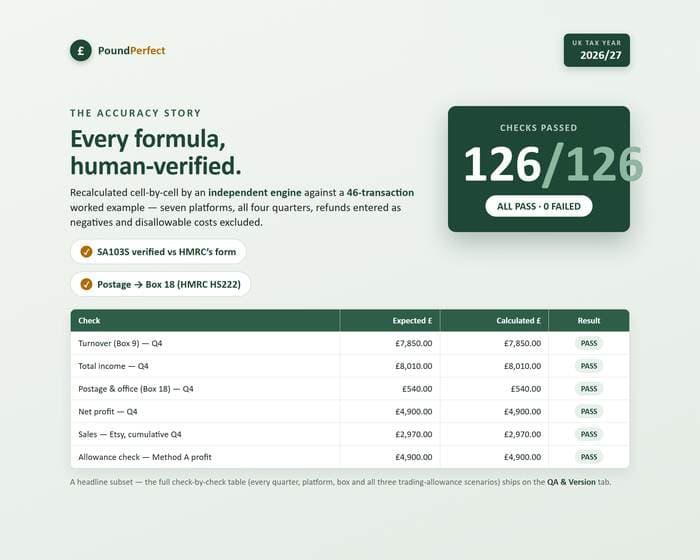The width and height of the screenshot is (700, 560).
Task: Click the calculated £4,900.00 in Allowance check row
Action: click(522, 457)
